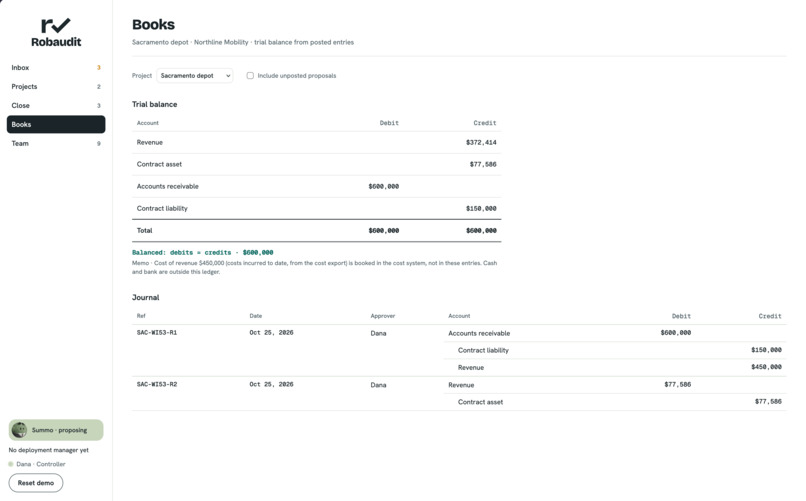Click the date of entry SAC-WIS3-R1
Screen dimensions: 806x501
pyautogui.click(x=271, y=333)
